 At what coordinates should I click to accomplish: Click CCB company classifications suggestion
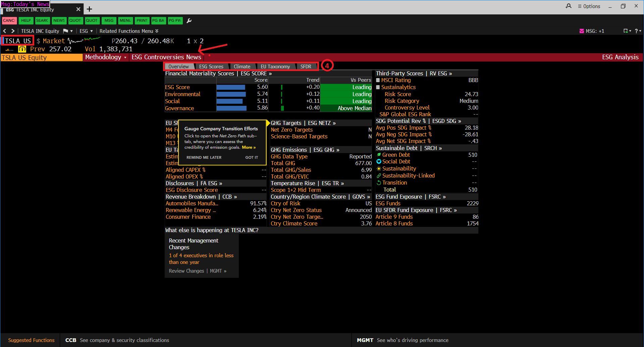coord(117,340)
